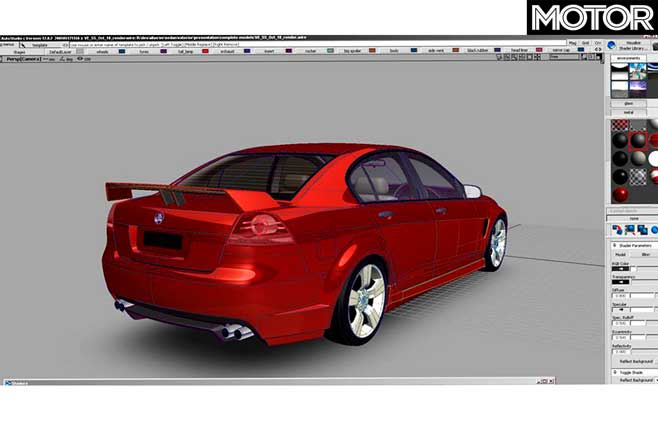Choose the glossy red sphere shader
This screenshot has height=439, width=658.
[x=620, y=194]
